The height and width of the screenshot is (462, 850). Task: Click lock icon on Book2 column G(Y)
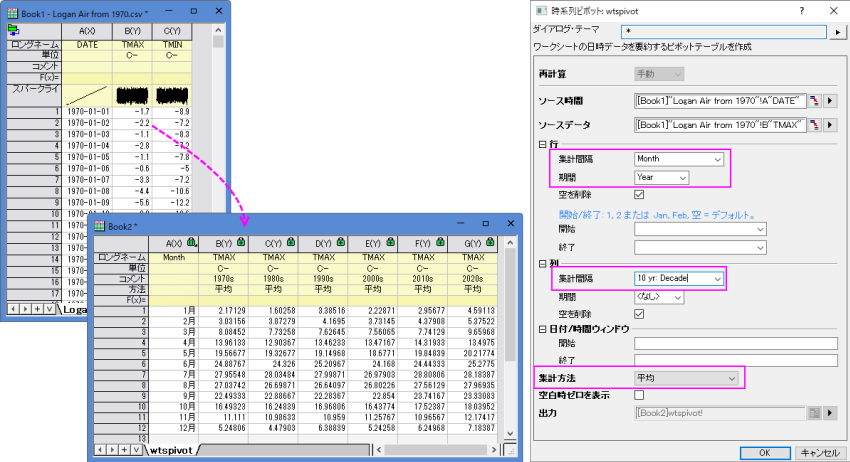point(490,242)
